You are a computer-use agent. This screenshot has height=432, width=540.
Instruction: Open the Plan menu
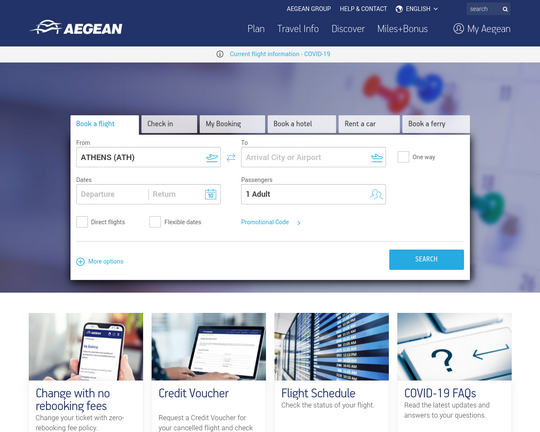pyautogui.click(x=256, y=29)
